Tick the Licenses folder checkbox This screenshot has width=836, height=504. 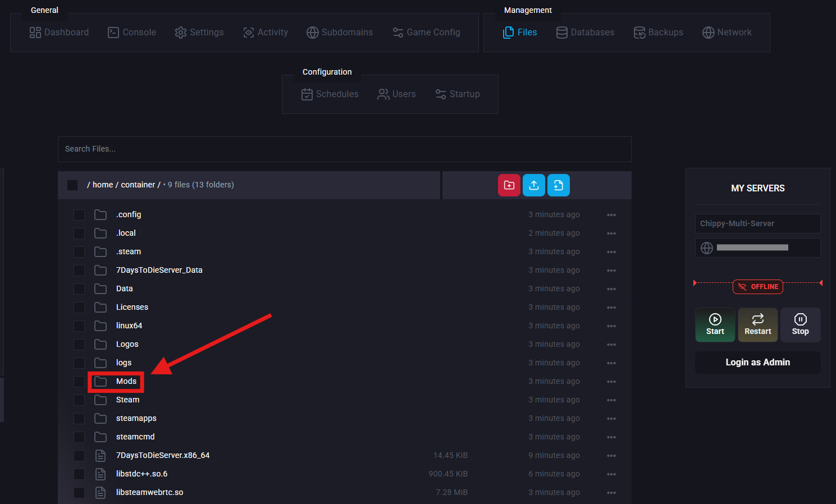[79, 307]
